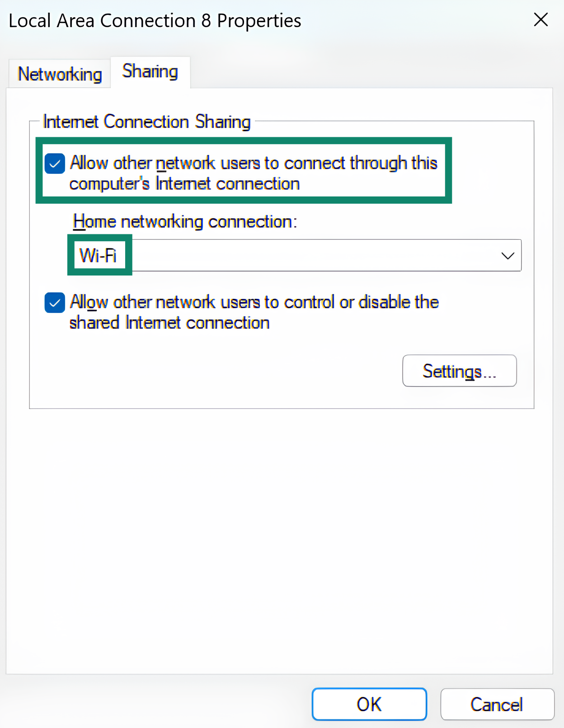Click the Wi-Fi text inside the combo box

pos(99,255)
